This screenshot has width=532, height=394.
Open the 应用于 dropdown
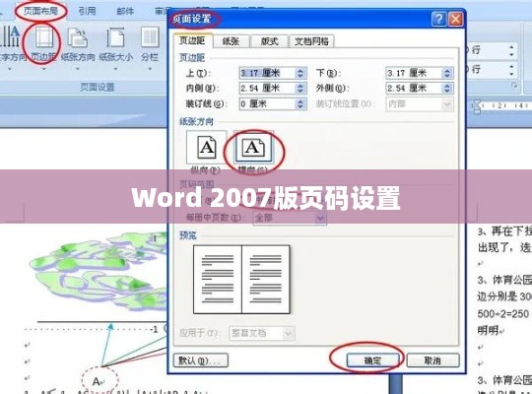262,333
